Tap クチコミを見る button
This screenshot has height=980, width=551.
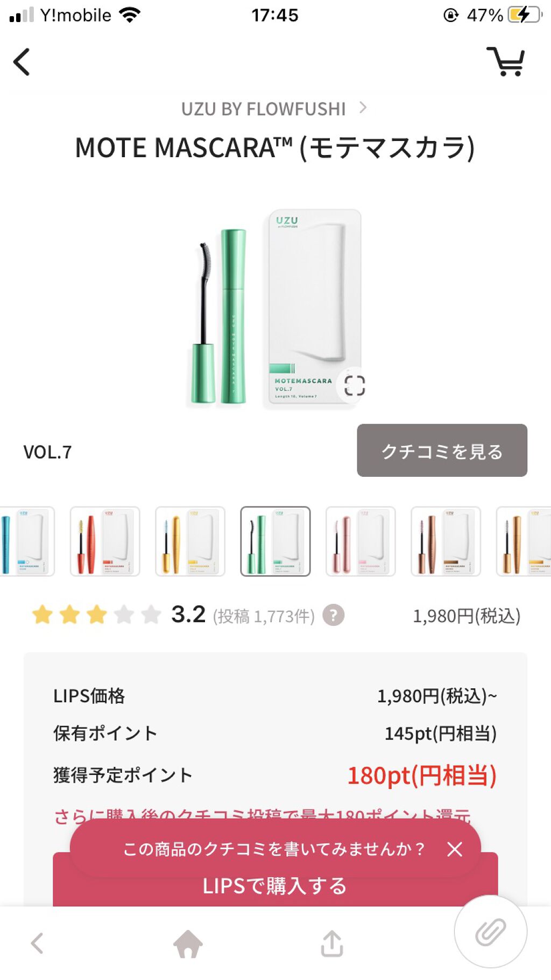pyautogui.click(x=442, y=450)
